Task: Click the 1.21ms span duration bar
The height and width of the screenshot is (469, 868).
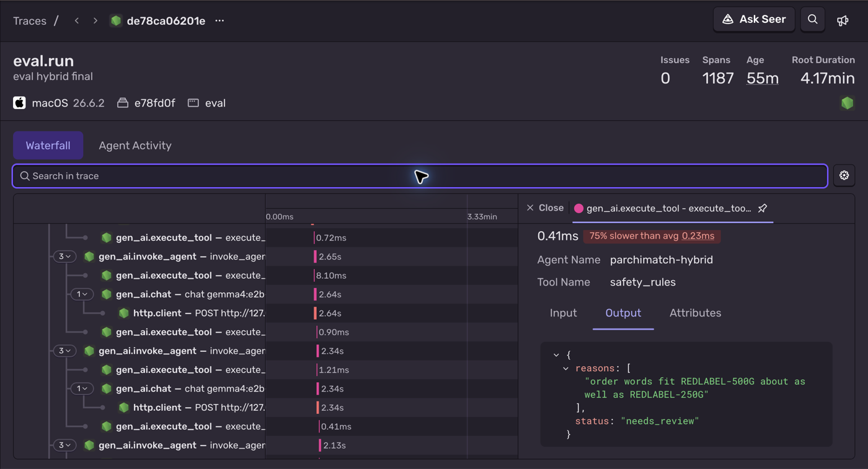Action: (317, 370)
